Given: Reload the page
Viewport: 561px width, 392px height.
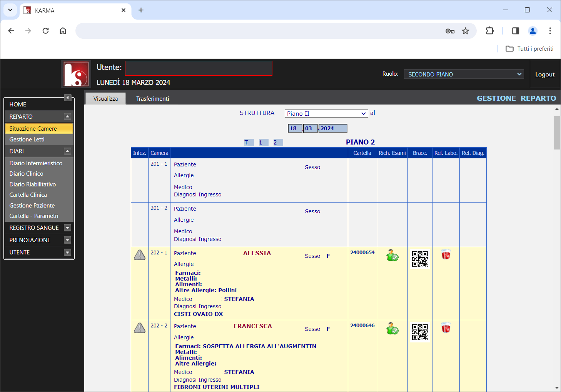Looking at the screenshot, I should (45, 31).
